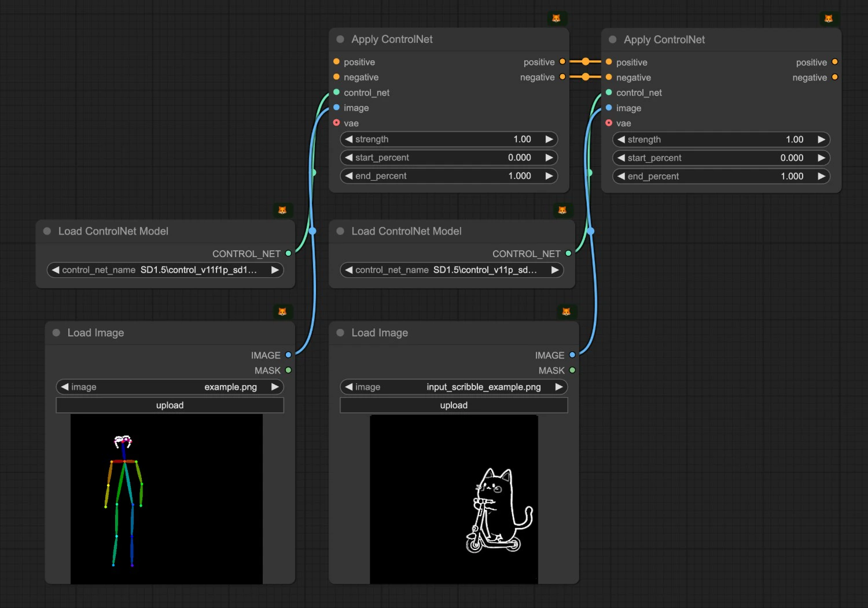This screenshot has height=608, width=868.
Task: Click the negative input port on left Apply ControlNet
Action: (336, 76)
